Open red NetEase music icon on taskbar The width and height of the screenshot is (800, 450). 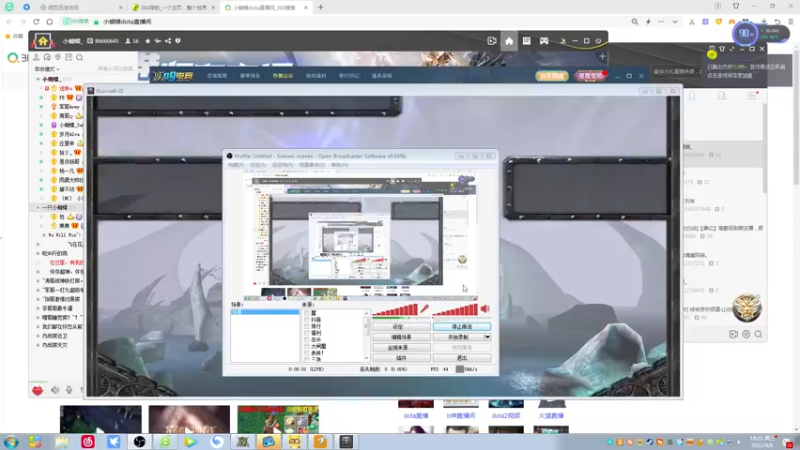click(x=88, y=441)
